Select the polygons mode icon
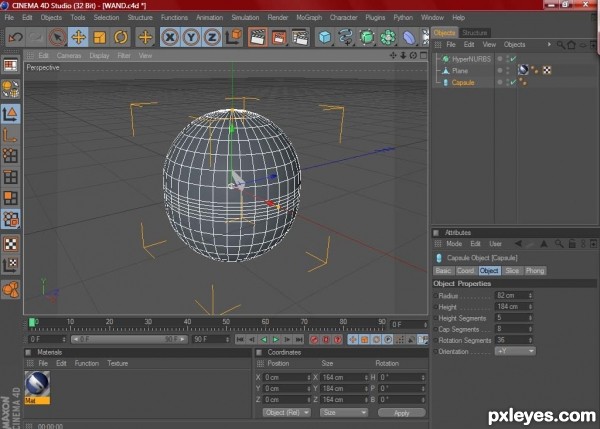Image resolution: width=600 pixels, height=429 pixels. coord(10,198)
